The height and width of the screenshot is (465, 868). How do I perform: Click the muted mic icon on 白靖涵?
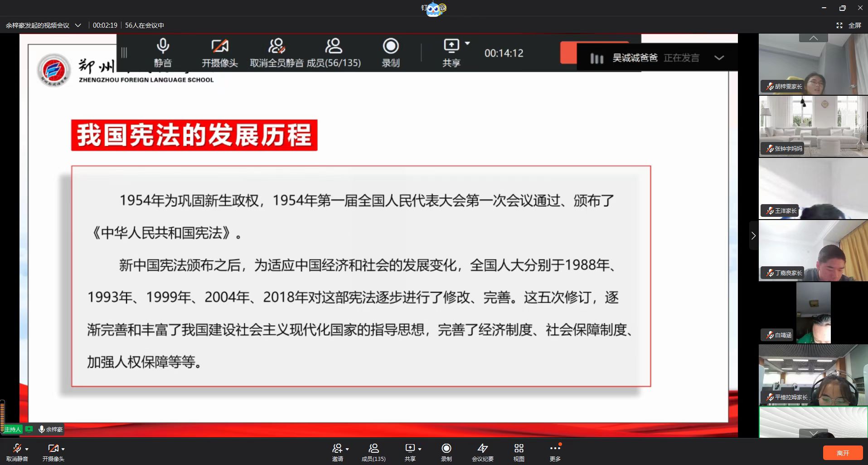(x=769, y=335)
